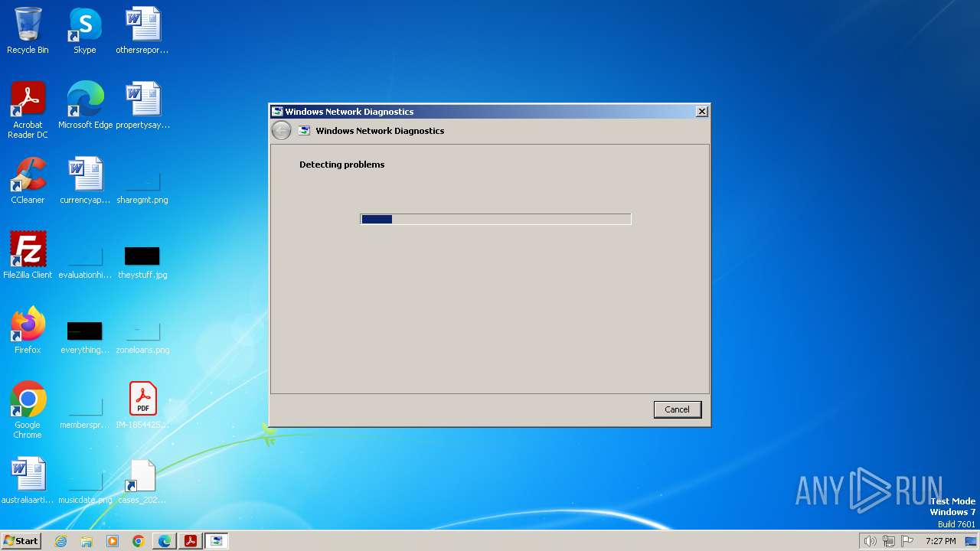Select the zoneloans.png file
980x551 pixels.
[x=142, y=336]
